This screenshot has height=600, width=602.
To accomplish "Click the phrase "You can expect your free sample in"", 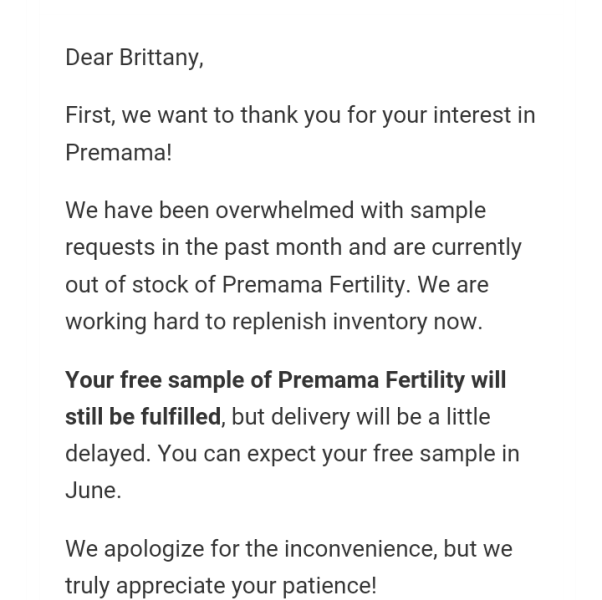I will pos(338,454).
